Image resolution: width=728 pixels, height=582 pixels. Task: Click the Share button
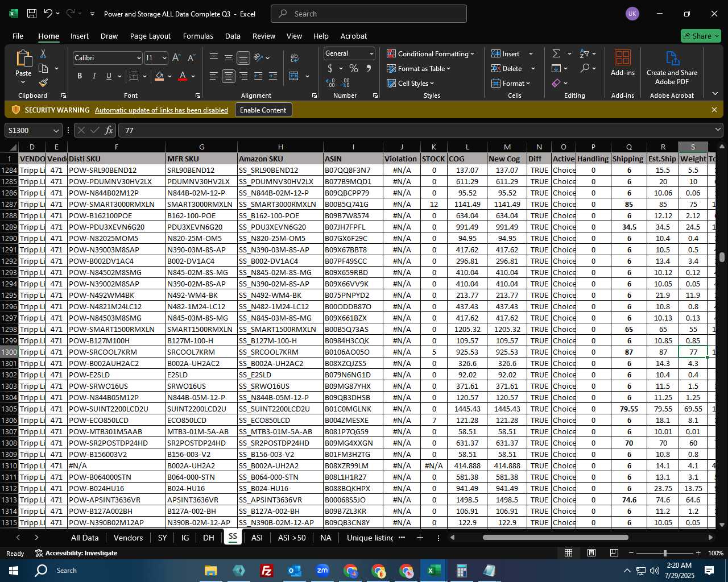pos(701,36)
